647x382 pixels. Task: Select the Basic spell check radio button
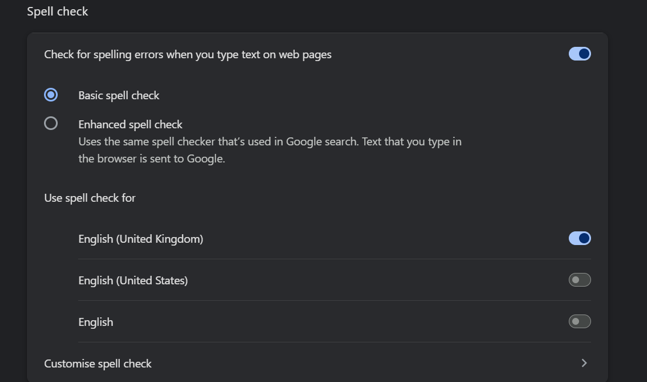point(51,95)
